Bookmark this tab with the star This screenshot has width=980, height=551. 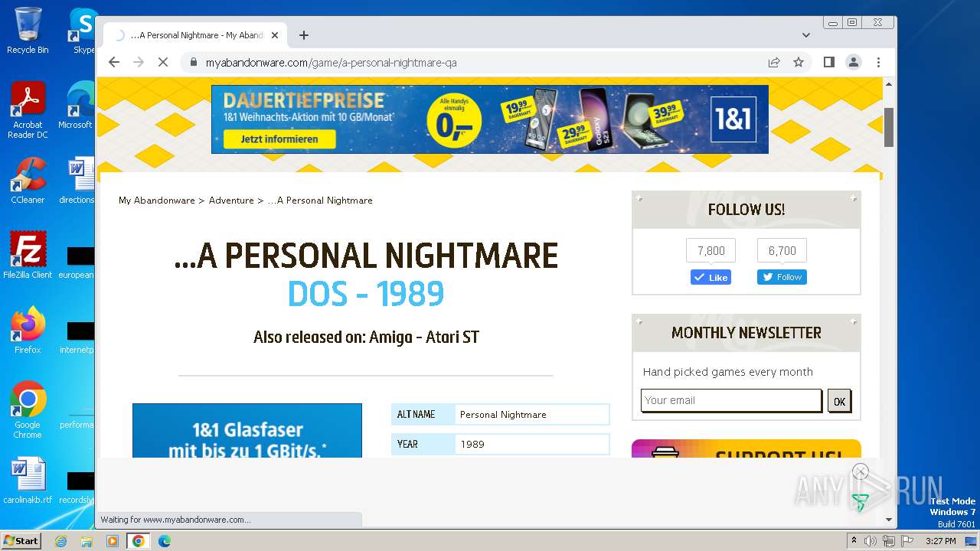coord(799,62)
